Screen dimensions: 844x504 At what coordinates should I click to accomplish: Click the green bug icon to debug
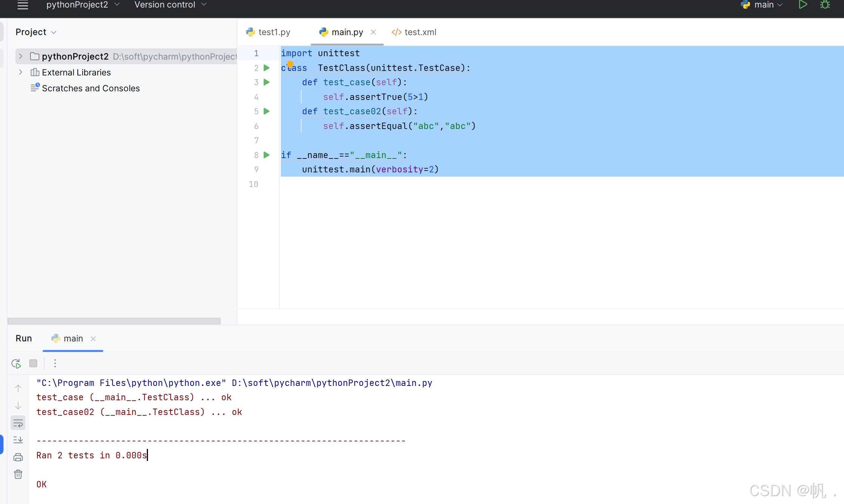tap(825, 5)
